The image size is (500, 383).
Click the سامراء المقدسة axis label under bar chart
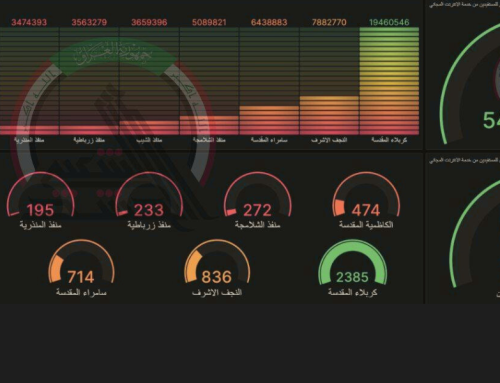[269, 140]
